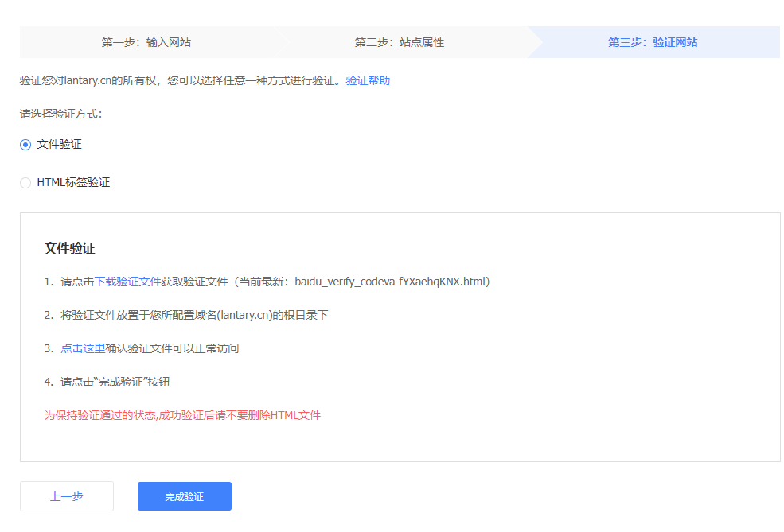Follow the 点击这里 link to check file access

(x=83, y=348)
